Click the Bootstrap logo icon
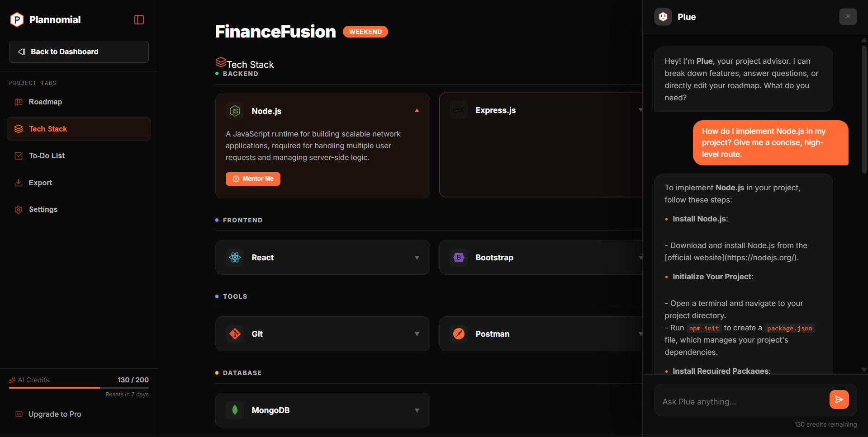 click(459, 258)
